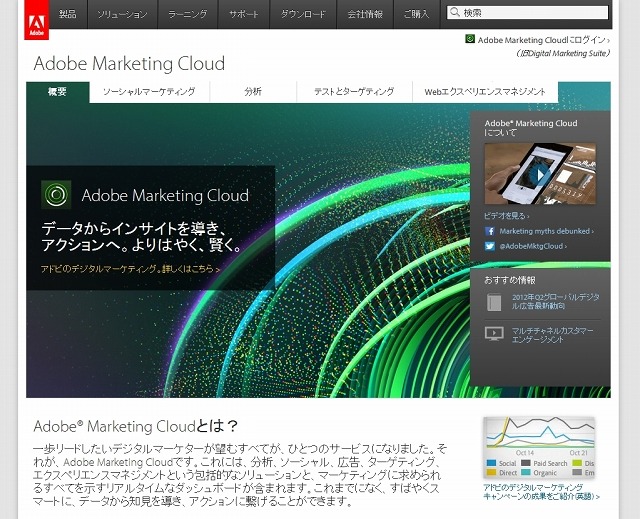Click the book icon under おすすめ情報

tap(494, 303)
